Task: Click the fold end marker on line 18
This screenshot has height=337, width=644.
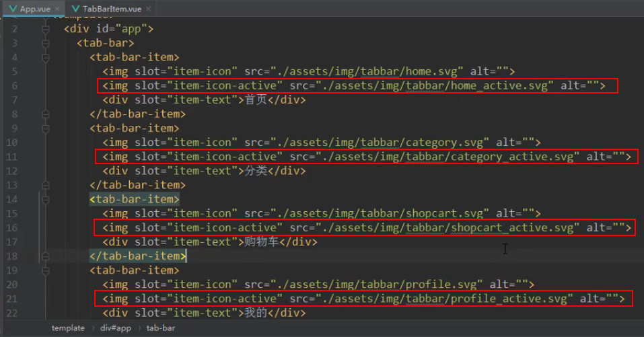Action: click(46, 256)
